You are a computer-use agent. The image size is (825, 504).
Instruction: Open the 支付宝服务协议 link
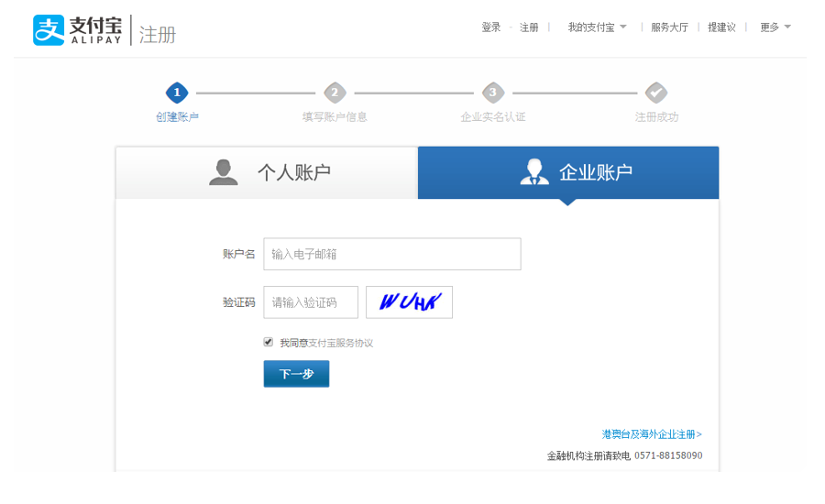[340, 343]
